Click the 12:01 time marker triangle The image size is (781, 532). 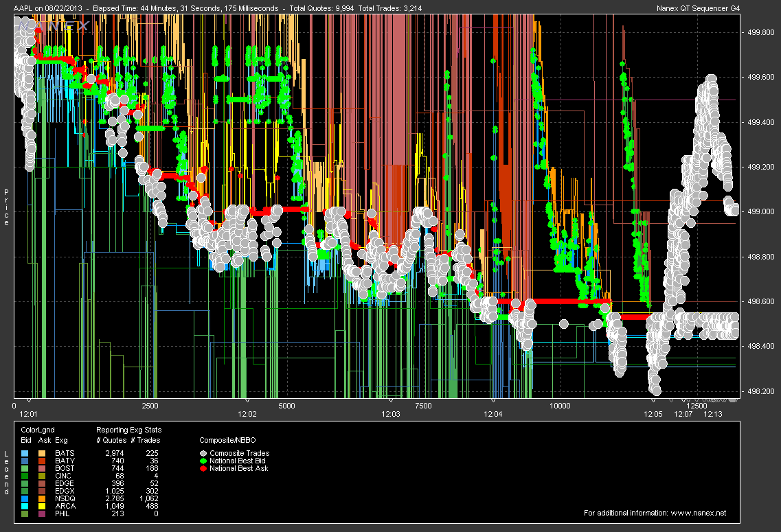click(28, 400)
